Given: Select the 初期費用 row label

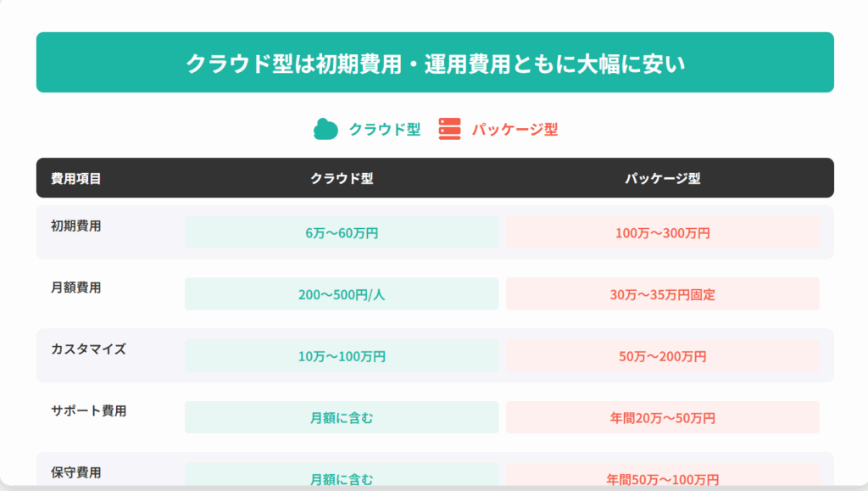Looking at the screenshot, I should point(76,226).
